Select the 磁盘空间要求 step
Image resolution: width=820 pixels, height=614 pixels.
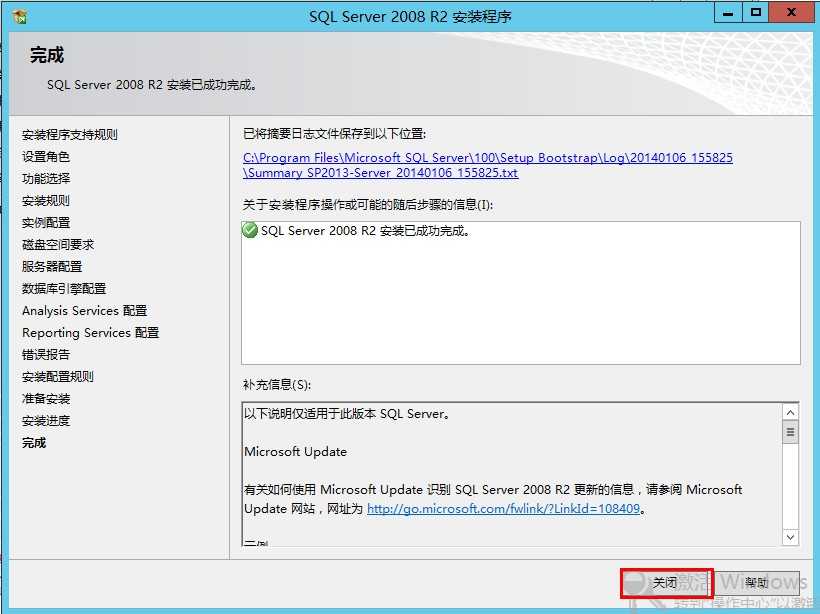[x=58, y=244]
